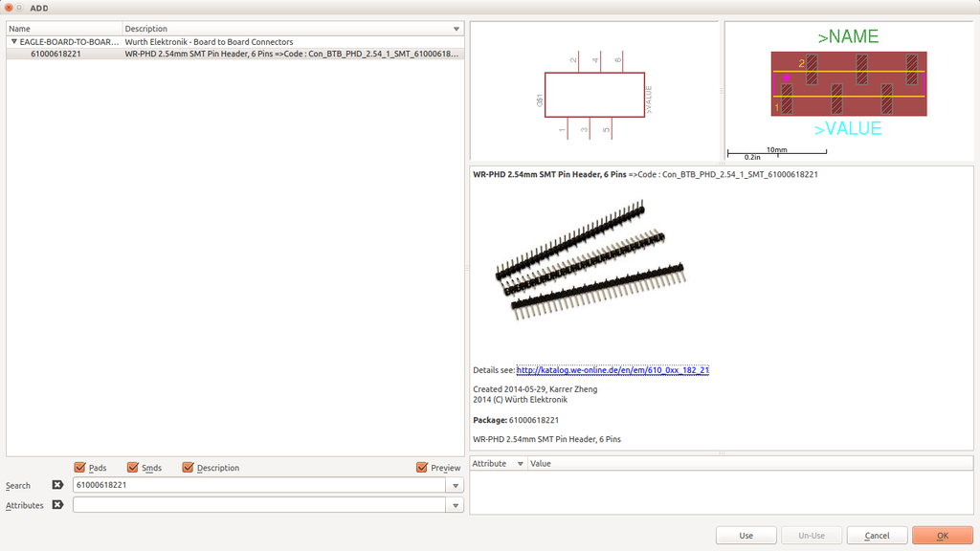Open the Attribute column sort arrow
The height and width of the screenshot is (551, 980).
tap(520, 464)
